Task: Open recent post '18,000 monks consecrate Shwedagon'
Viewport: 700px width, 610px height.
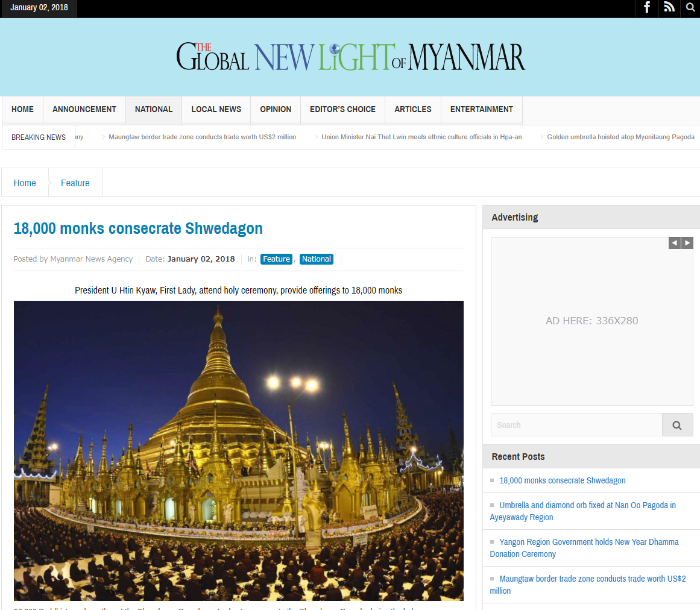Action: coord(563,480)
